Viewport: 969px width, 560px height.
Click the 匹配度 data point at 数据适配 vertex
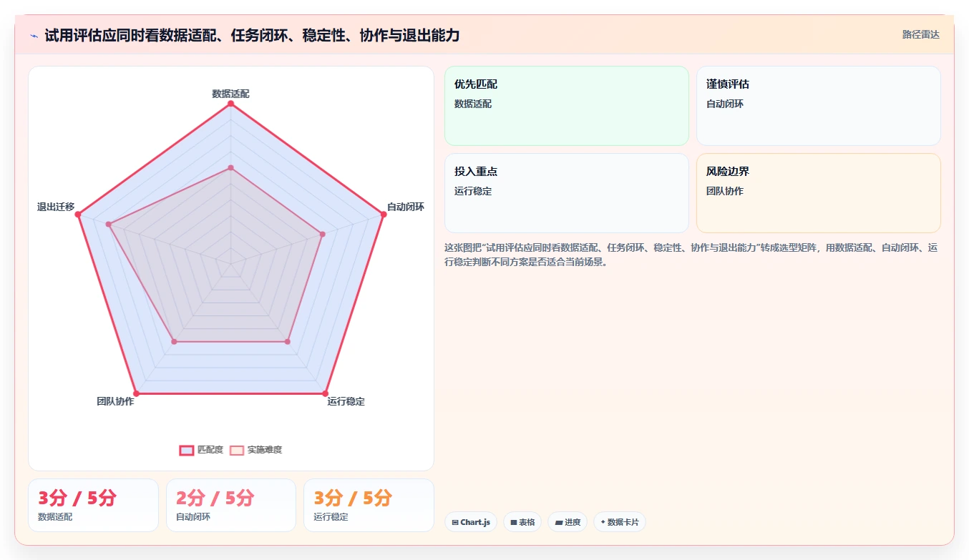[x=230, y=104]
